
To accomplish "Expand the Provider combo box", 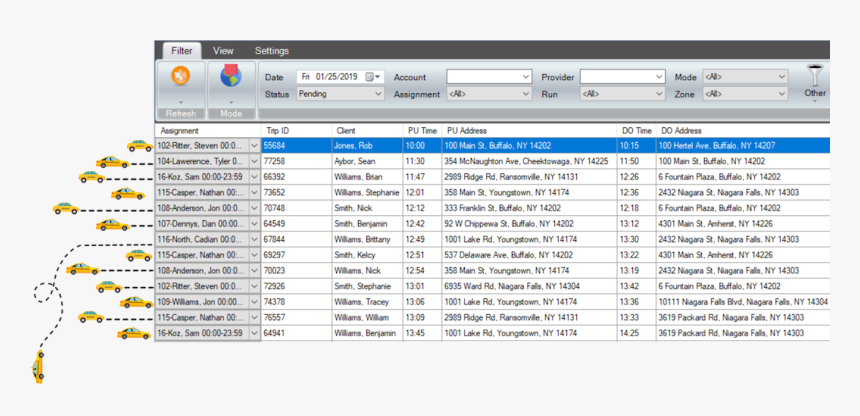I will [x=659, y=77].
